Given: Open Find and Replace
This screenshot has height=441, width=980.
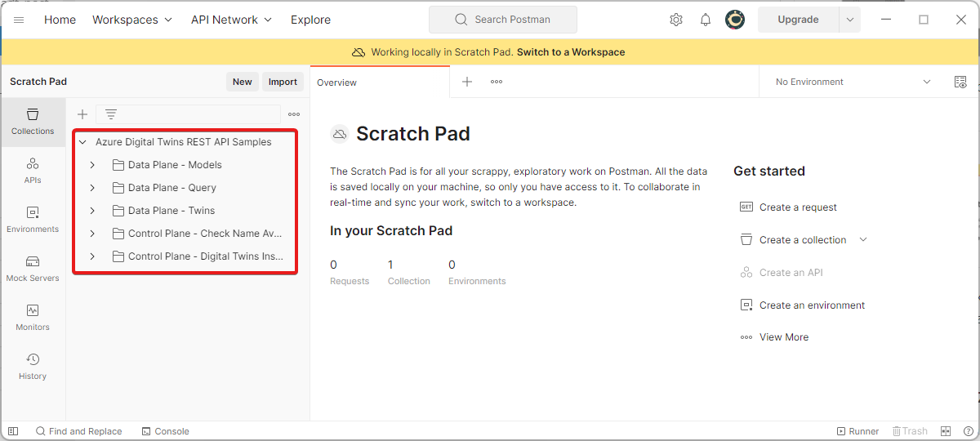Looking at the screenshot, I should point(78,431).
